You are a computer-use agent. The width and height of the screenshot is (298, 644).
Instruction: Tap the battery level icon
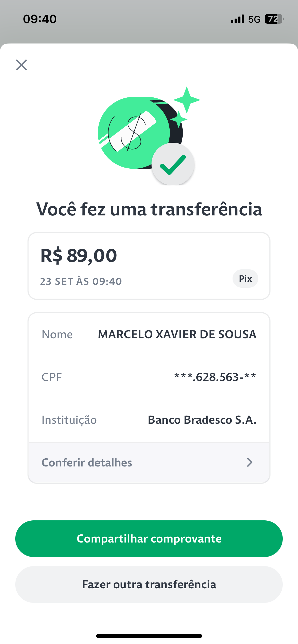[x=274, y=19]
